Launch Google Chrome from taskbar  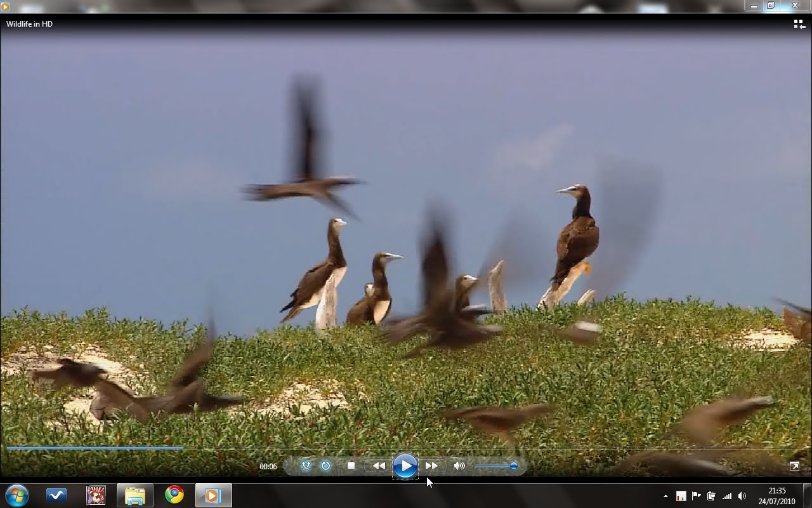tap(174, 495)
